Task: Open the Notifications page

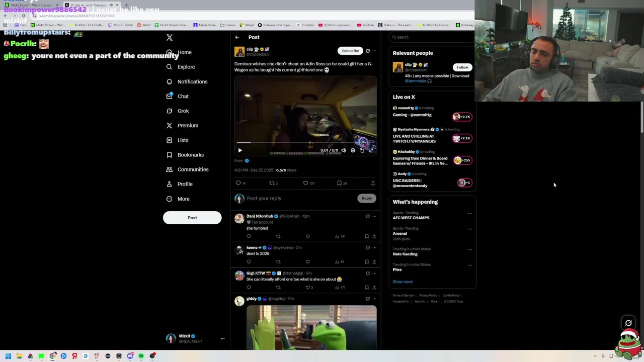Action: 187,81
